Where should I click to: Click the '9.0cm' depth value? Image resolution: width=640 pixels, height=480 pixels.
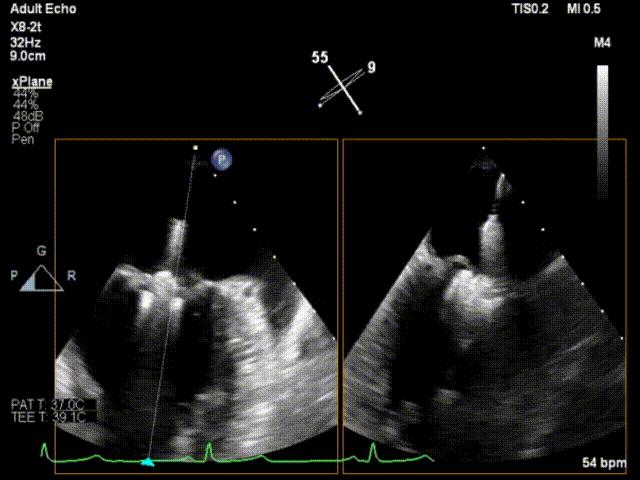[28, 56]
